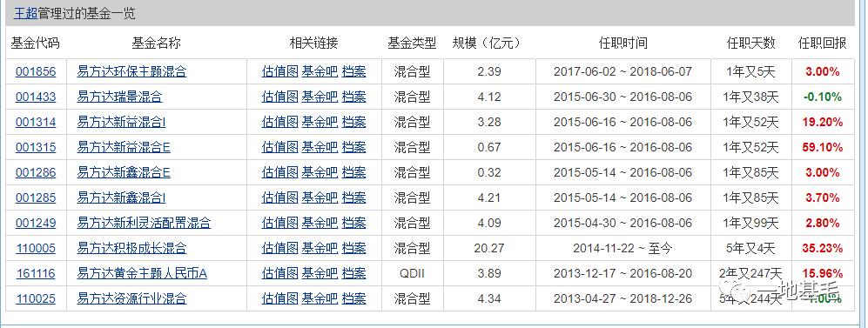Click the QDII fund type cell
The width and height of the screenshot is (868, 328).
[412, 273]
